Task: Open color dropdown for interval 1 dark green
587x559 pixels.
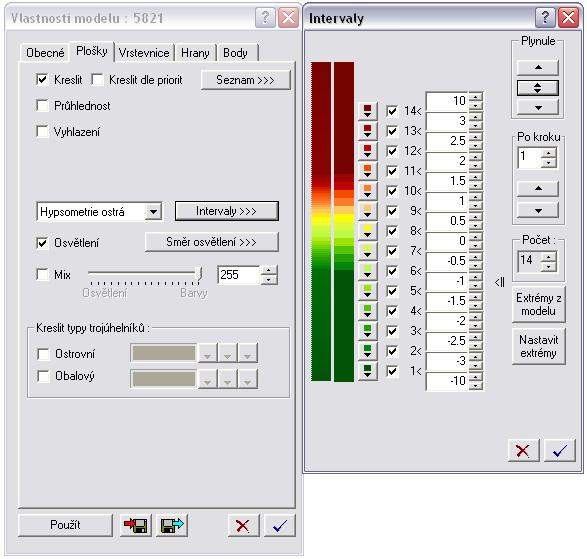Action: coord(367,371)
